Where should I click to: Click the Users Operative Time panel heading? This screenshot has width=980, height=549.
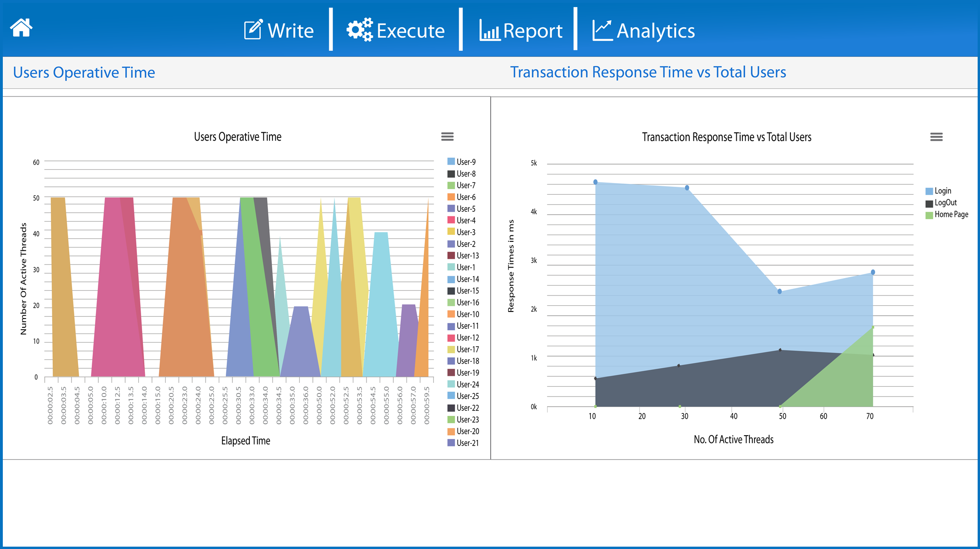[84, 72]
